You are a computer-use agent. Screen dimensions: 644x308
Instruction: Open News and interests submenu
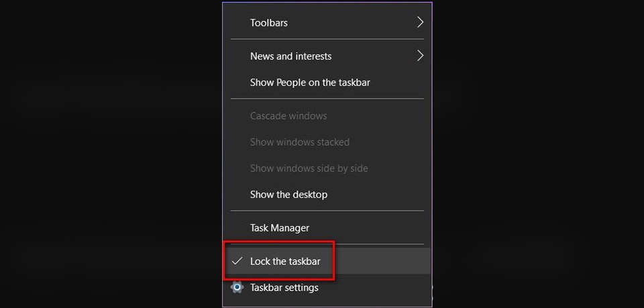pos(327,56)
